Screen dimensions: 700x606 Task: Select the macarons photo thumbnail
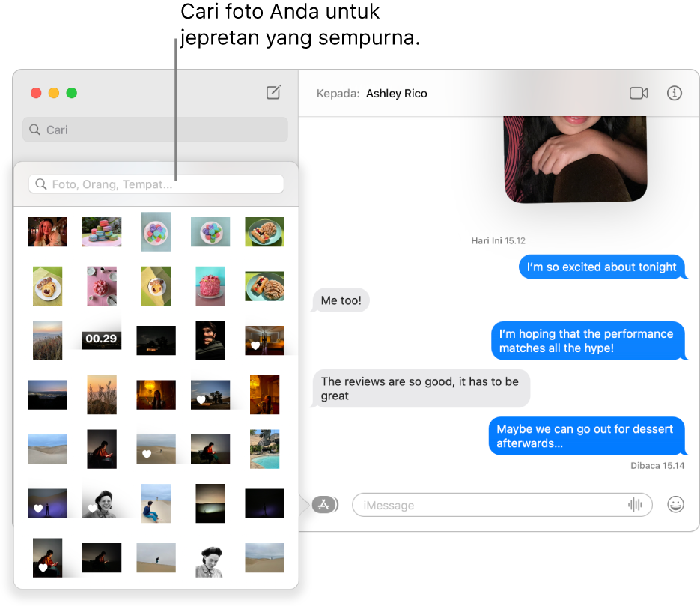point(101,232)
